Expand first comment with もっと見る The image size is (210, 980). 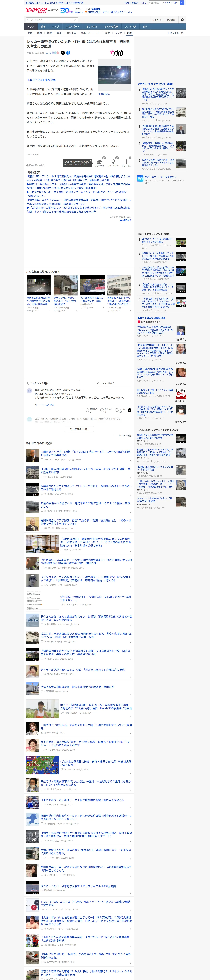click(x=48, y=405)
